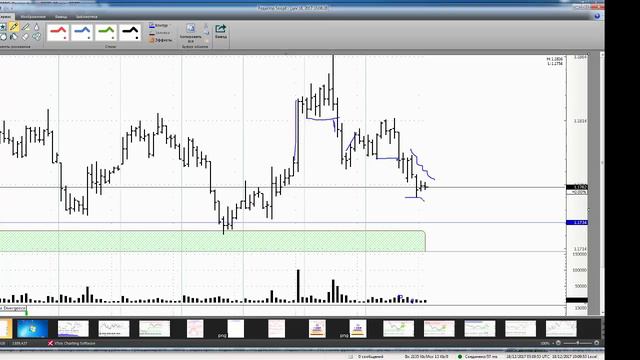
Task: Switch to the Изображение tab
Action: point(33,17)
